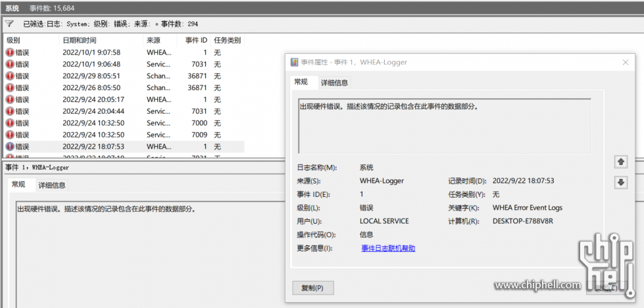644x308 pixels.
Task: Select date cell 2022/9/29 8:05:51
Action: (91, 76)
